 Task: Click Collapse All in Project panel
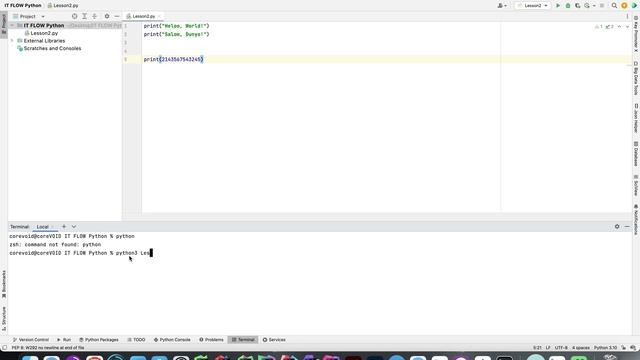(x=94, y=16)
